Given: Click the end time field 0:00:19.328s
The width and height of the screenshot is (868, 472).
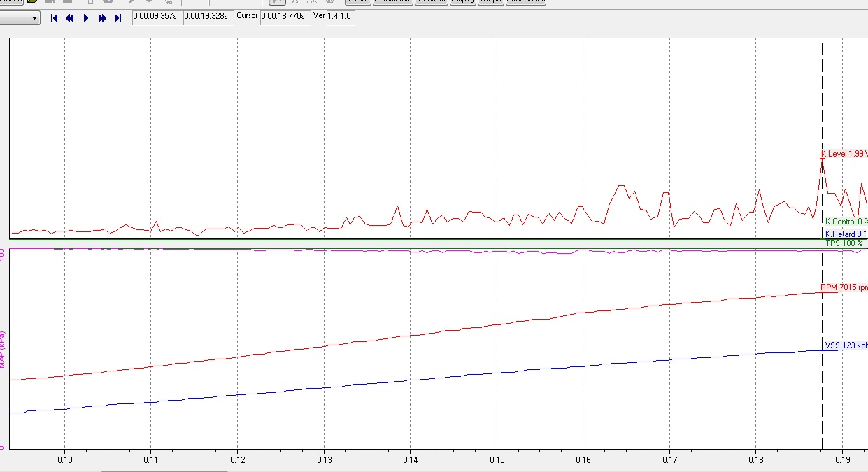Looking at the screenshot, I should [x=206, y=16].
